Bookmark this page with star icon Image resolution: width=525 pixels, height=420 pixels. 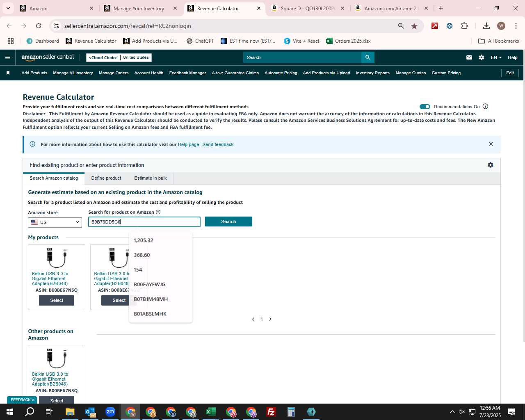[x=414, y=26]
